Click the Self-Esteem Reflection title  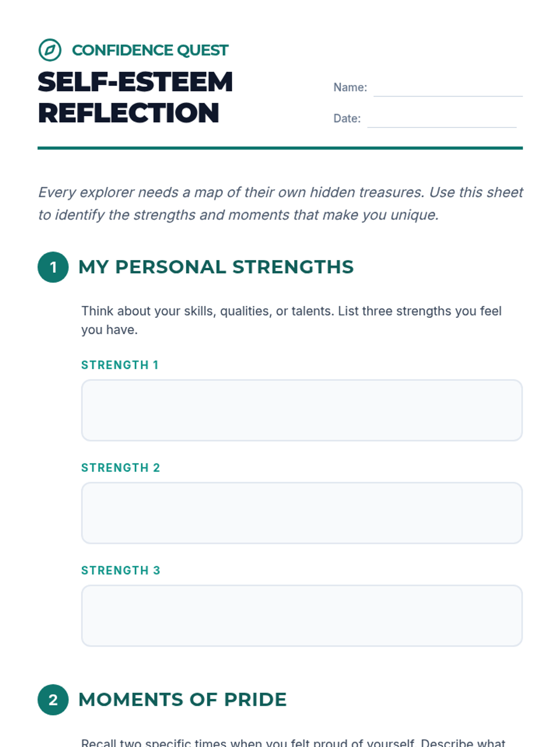135,98
